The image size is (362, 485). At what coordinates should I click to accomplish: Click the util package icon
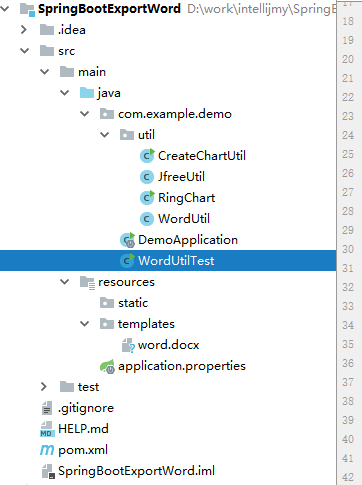tap(127, 135)
